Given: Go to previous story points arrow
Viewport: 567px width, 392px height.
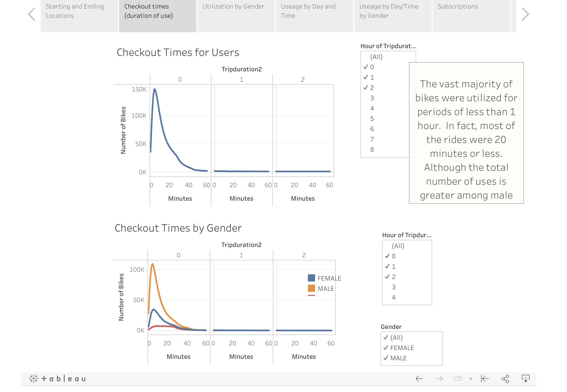Looking at the screenshot, I should [x=32, y=14].
